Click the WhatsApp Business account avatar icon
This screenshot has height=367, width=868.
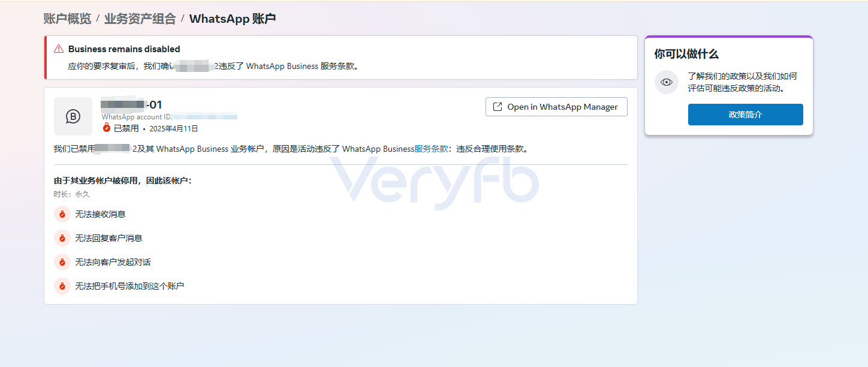click(x=73, y=116)
